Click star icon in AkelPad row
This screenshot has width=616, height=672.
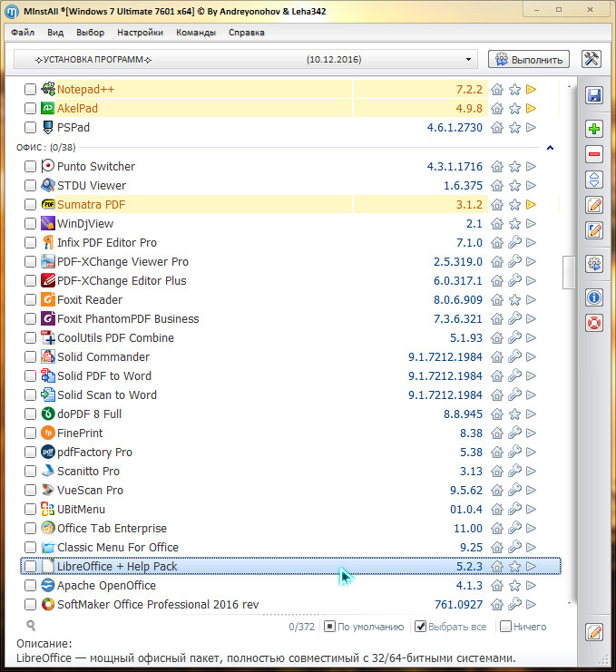tap(514, 109)
